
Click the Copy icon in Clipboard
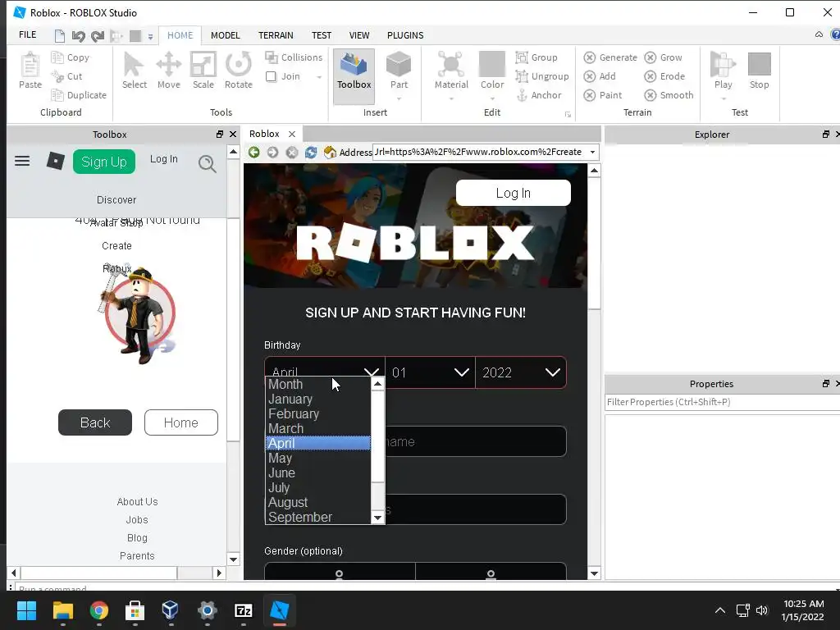(x=57, y=57)
